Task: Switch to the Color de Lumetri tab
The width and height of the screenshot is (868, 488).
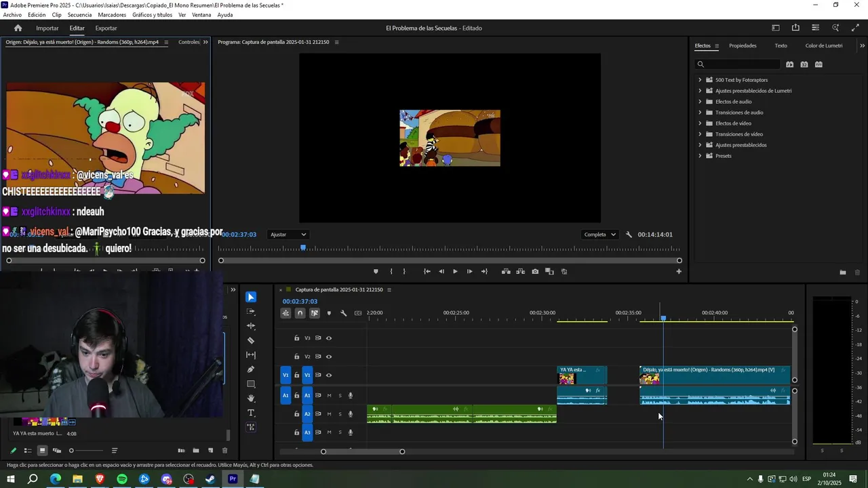Action: pyautogui.click(x=824, y=46)
